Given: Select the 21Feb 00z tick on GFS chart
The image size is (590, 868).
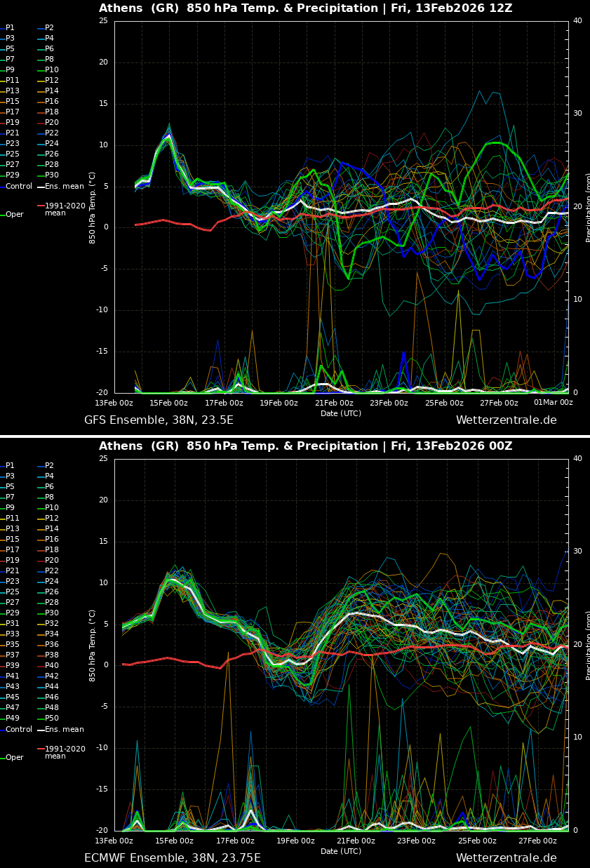Looking at the screenshot, I should [x=334, y=403].
